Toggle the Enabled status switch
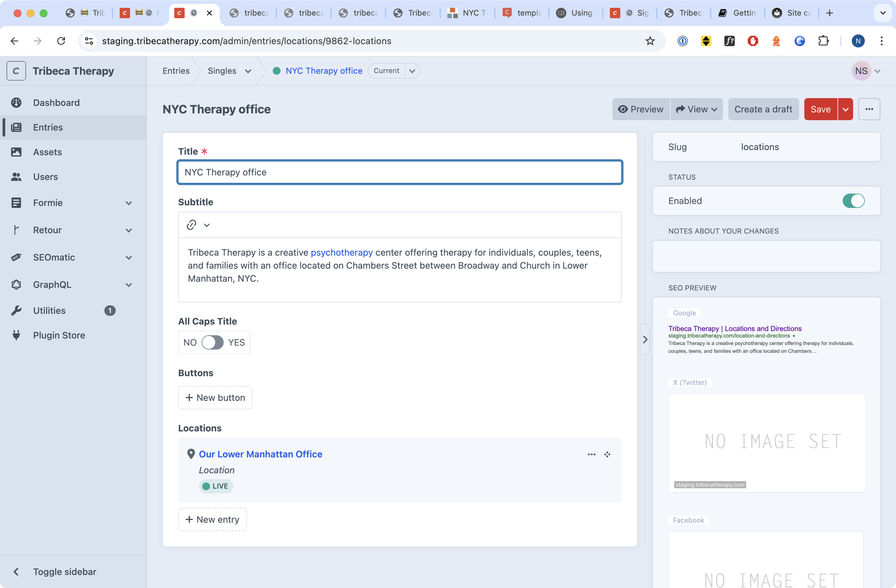 click(853, 200)
